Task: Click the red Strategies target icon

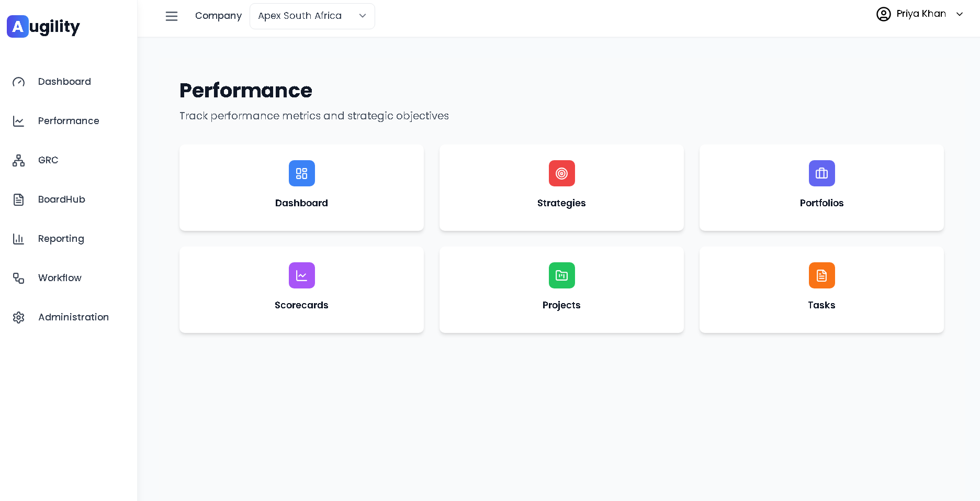Action: point(561,173)
